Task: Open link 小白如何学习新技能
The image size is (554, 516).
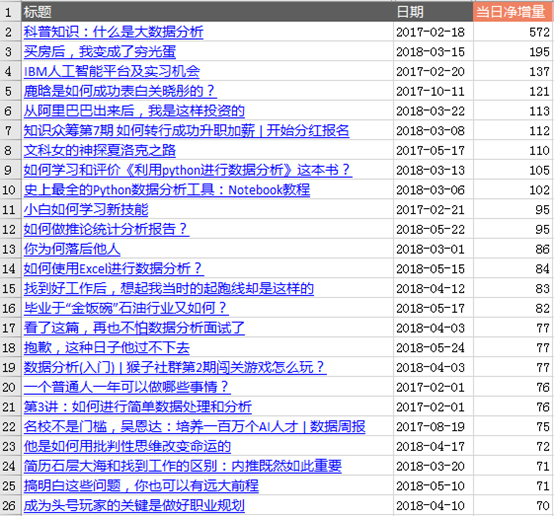Action: point(86,210)
